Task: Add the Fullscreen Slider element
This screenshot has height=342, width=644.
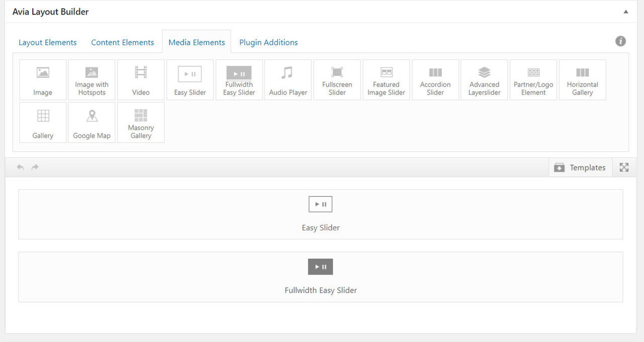Action: (337, 80)
